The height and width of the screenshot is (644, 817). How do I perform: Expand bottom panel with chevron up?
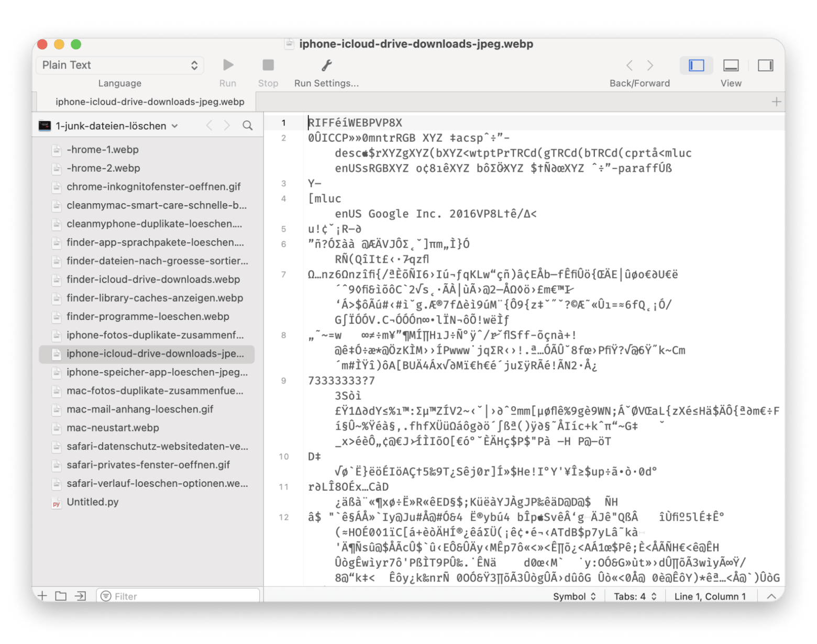(x=771, y=596)
